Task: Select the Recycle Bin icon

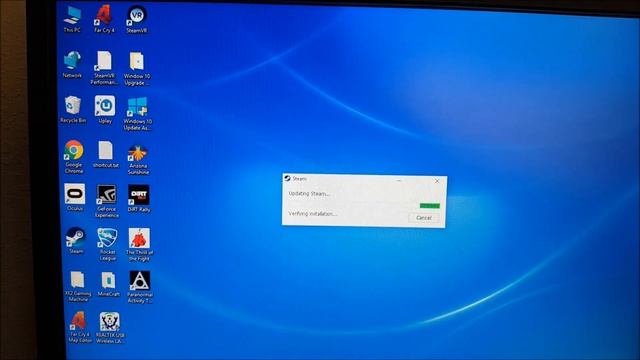Action: pos(73,109)
